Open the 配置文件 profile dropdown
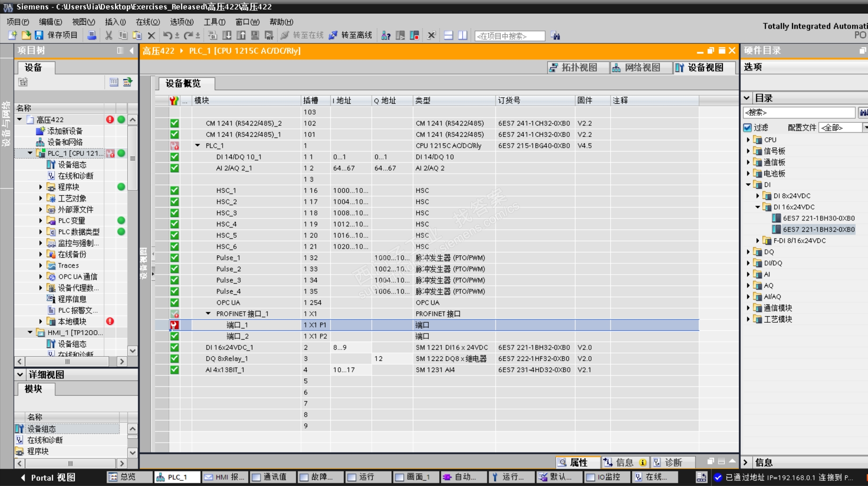The image size is (868, 486). tap(865, 127)
